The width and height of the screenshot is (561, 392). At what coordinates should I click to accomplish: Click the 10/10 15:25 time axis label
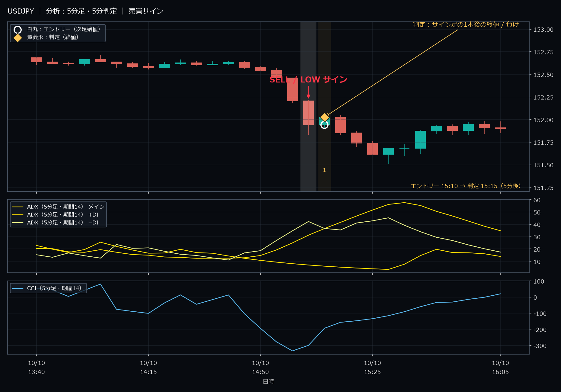tap(373, 368)
